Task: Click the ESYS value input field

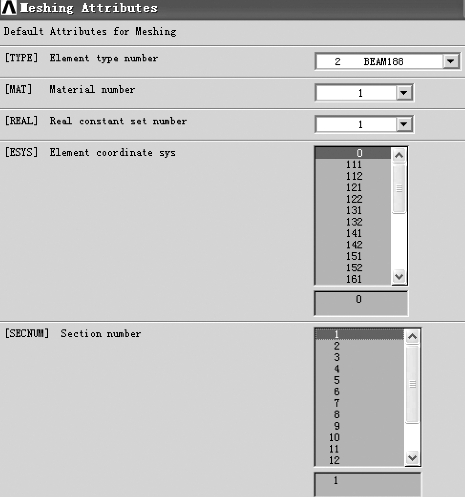Action: (x=361, y=303)
